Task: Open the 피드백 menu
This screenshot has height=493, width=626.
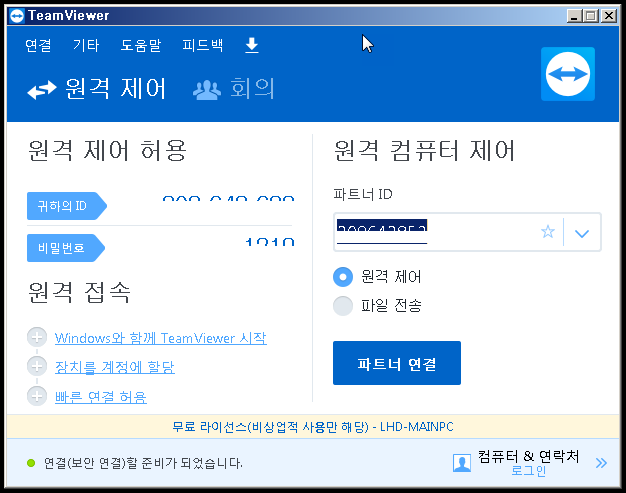Action: (x=203, y=45)
